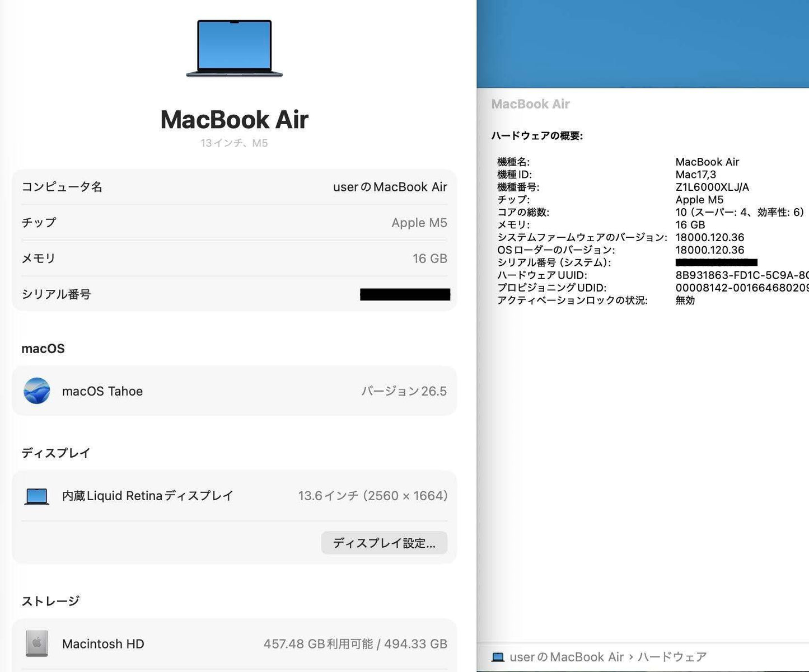
Task: Click the 'OSローダーのバージョン:' label
Action: (556, 250)
